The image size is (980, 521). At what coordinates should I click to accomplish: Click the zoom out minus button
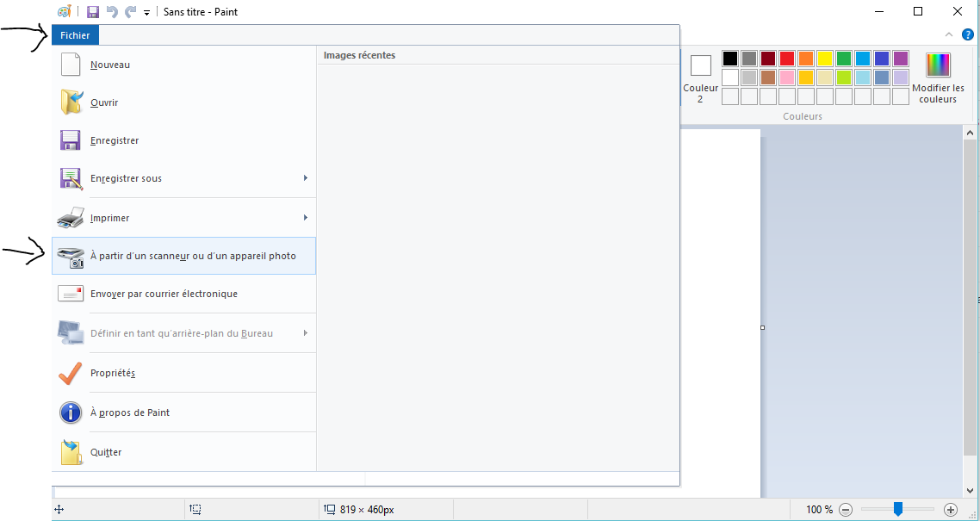(845, 510)
